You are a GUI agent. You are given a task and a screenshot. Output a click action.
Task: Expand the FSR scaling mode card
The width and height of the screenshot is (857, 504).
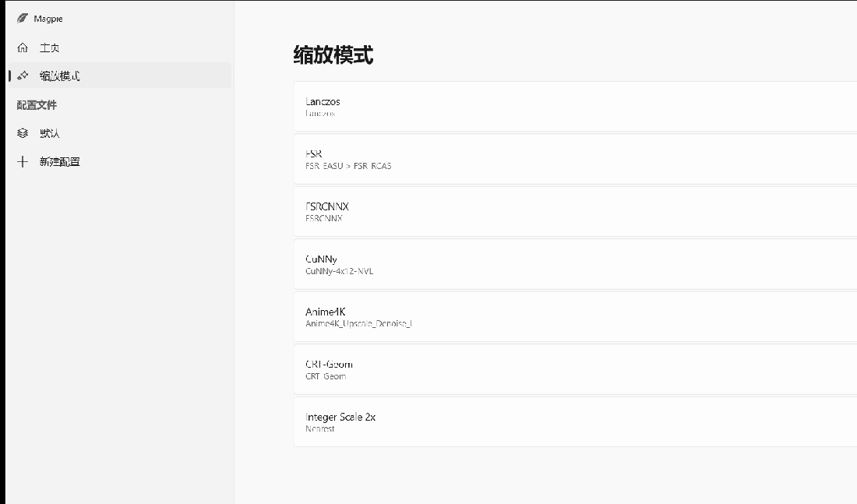575,159
